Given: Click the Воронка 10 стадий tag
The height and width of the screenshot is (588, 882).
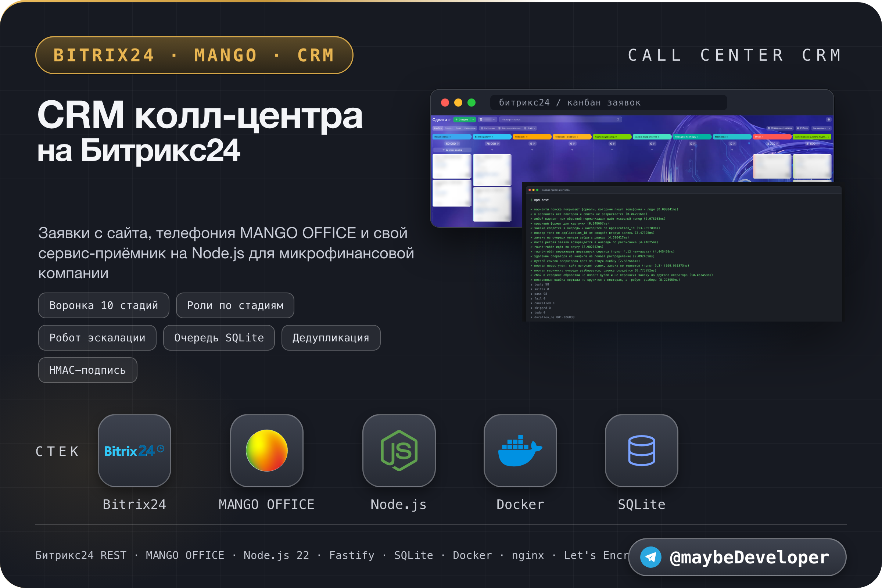Looking at the screenshot, I should 104,305.
